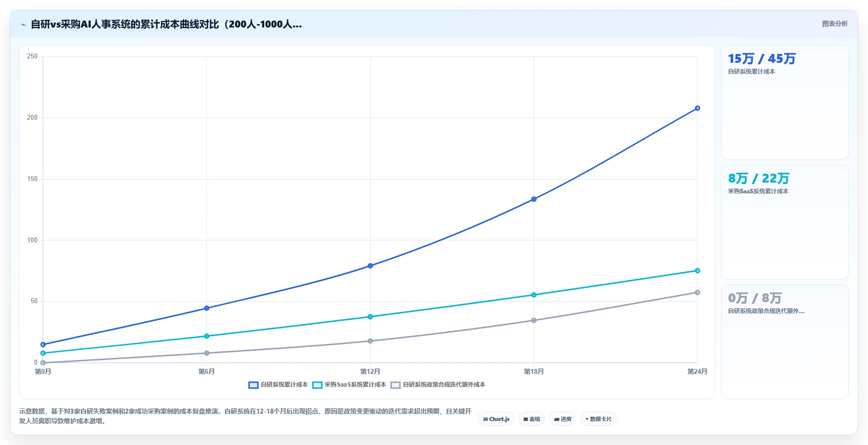Open the 15万 / 45万 data card
Viewport: 868px width, 445px height.
[785, 103]
